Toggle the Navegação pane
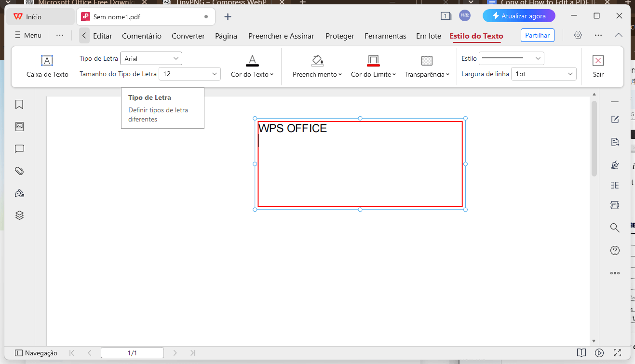The image size is (635, 364). (x=36, y=353)
